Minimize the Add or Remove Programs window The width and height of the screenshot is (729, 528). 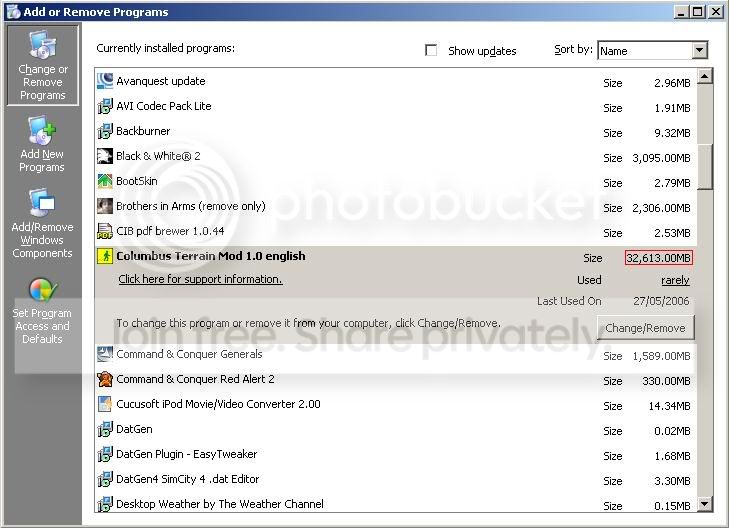[x=682, y=12]
